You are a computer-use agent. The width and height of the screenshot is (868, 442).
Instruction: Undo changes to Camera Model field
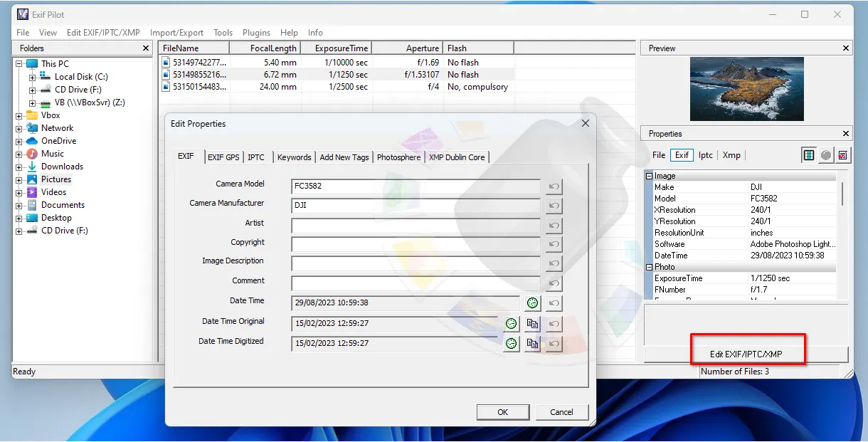pyautogui.click(x=554, y=186)
